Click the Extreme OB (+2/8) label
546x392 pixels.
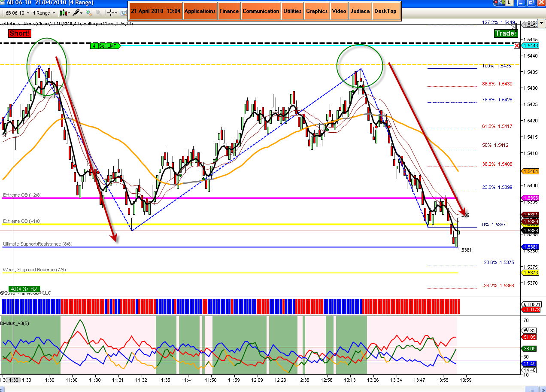22,195
